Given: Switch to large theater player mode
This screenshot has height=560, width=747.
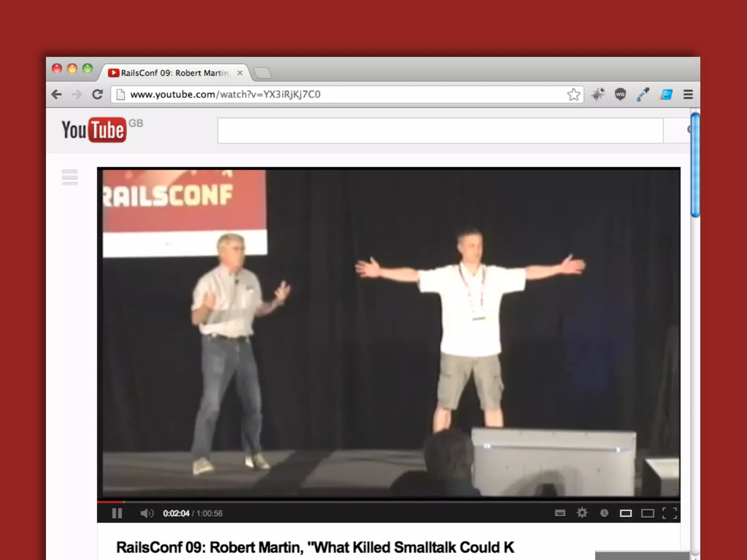Looking at the screenshot, I should [647, 513].
